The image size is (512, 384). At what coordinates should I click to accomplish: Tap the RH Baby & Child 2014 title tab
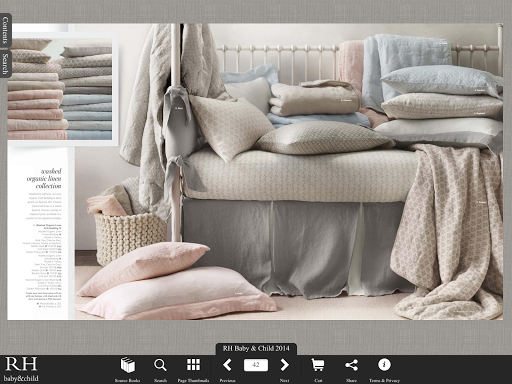(256, 349)
